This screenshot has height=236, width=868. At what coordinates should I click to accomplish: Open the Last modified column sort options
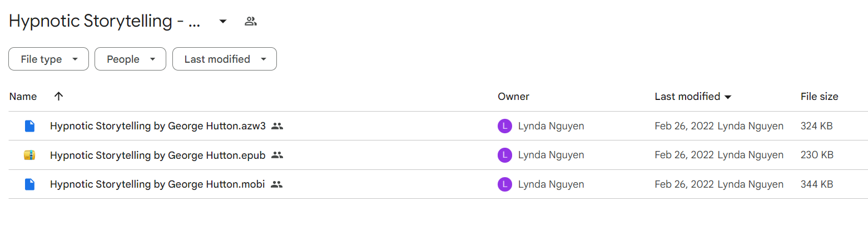(x=693, y=97)
